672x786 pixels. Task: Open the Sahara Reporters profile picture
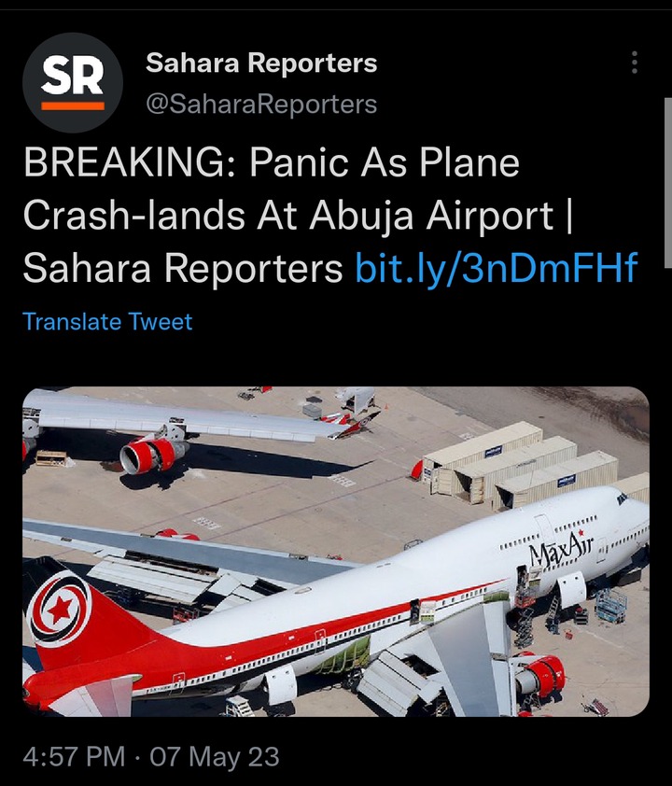[73, 83]
